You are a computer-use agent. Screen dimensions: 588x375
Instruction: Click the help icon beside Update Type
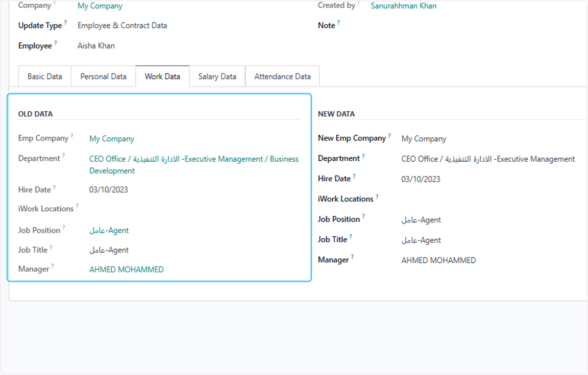coord(65,23)
